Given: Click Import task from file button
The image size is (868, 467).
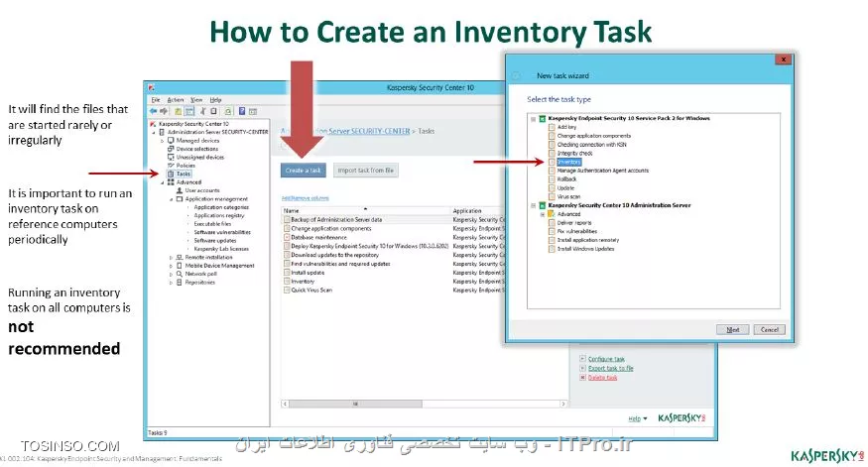Looking at the screenshot, I should [x=365, y=171].
